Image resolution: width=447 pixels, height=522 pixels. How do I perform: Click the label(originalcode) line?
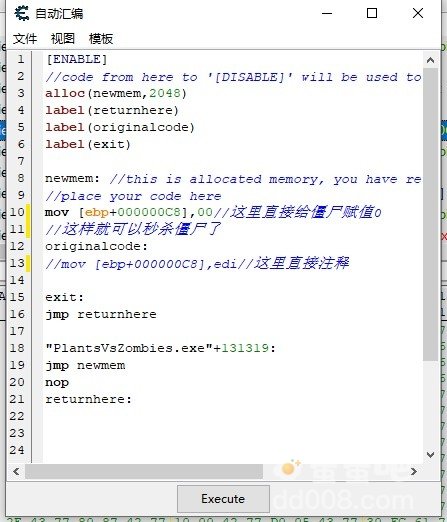tap(120, 127)
